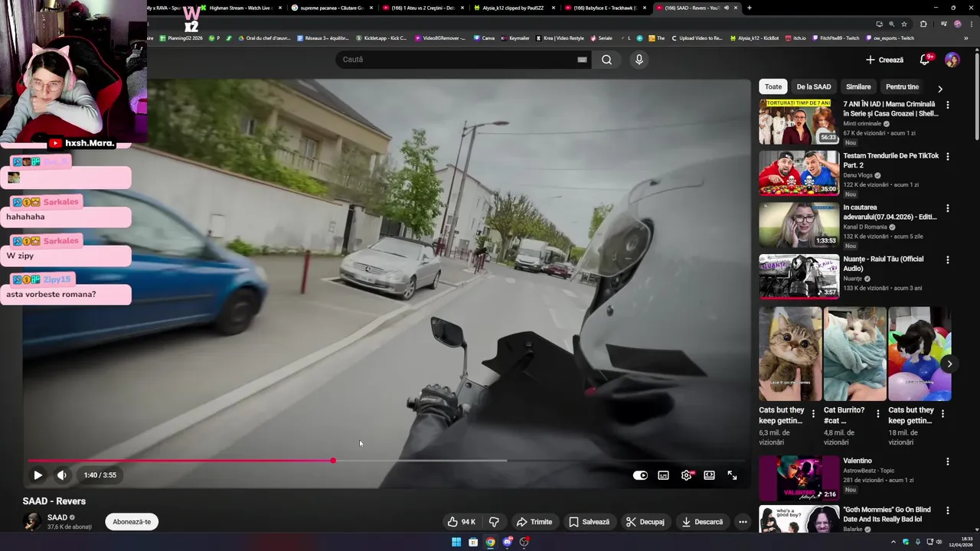Open the YouTube account avatar menu
The height and width of the screenshot is (551, 980).
(952, 60)
